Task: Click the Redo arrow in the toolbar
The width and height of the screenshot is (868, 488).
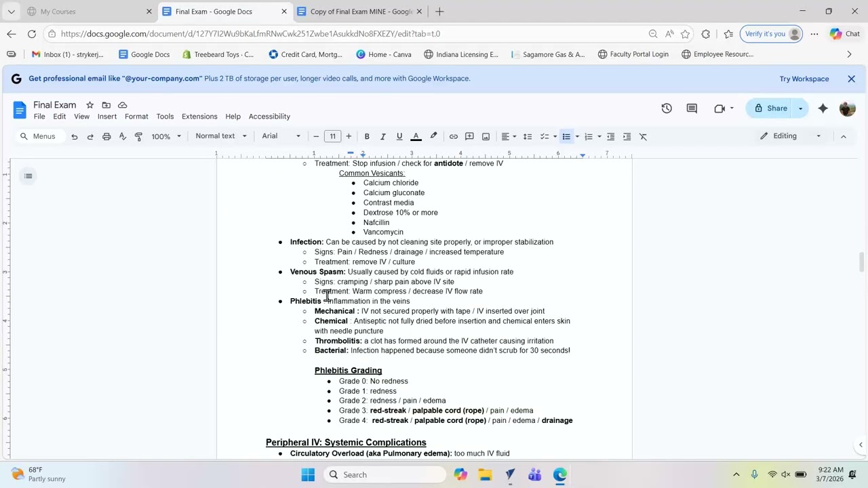Action: point(90,136)
